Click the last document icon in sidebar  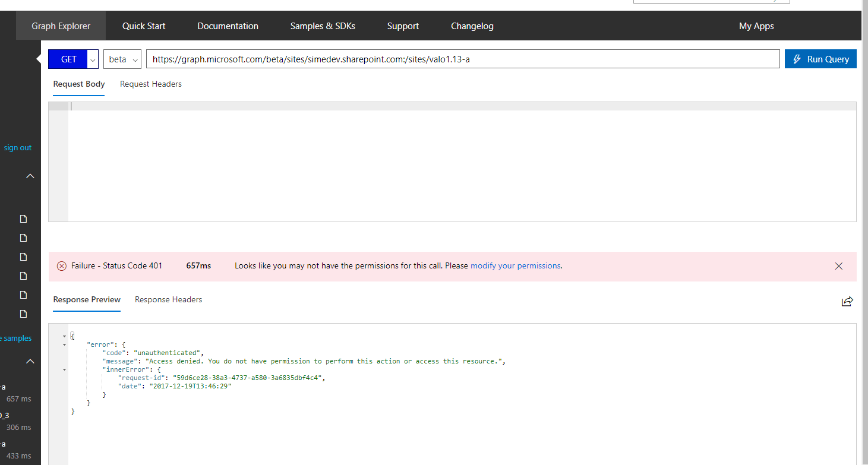[24, 314]
